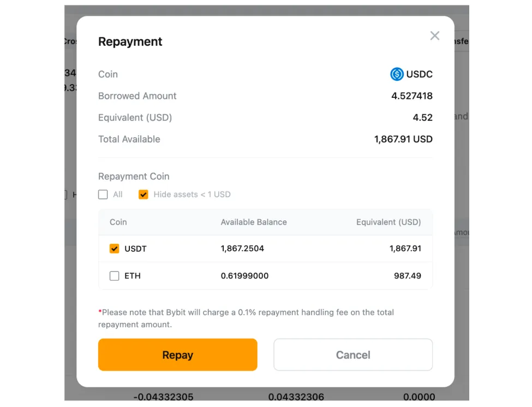
Task: Check the All repayment coins checkbox
Action: 103,194
